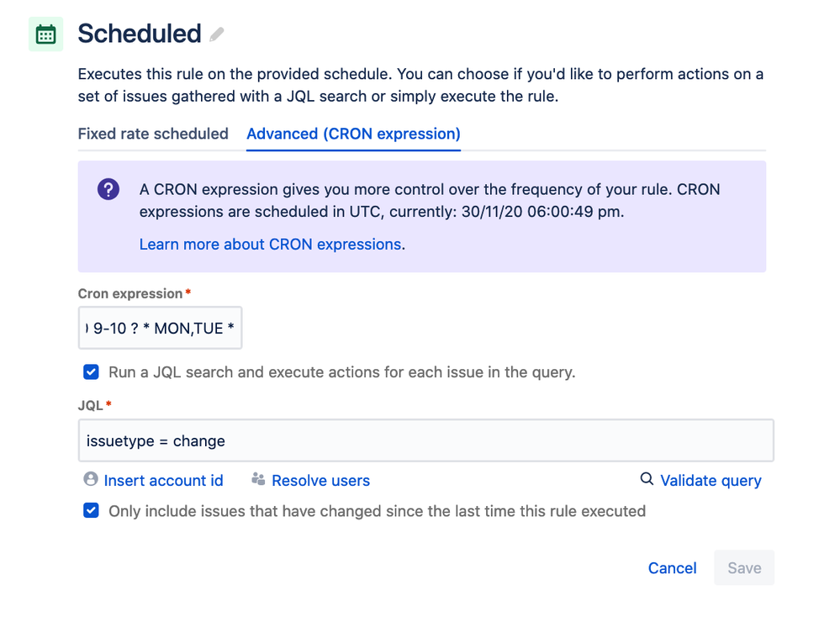Select the Advanced (CRON expression) tab
The image size is (840, 627).
[352, 134]
